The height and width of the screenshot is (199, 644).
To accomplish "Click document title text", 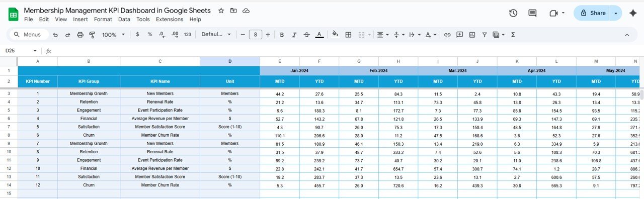I will pos(117,11).
